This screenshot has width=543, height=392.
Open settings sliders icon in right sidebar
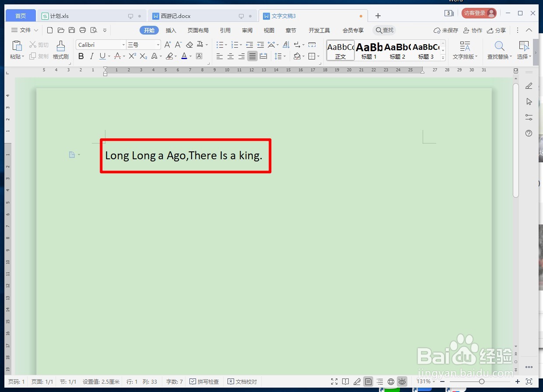[529, 117]
